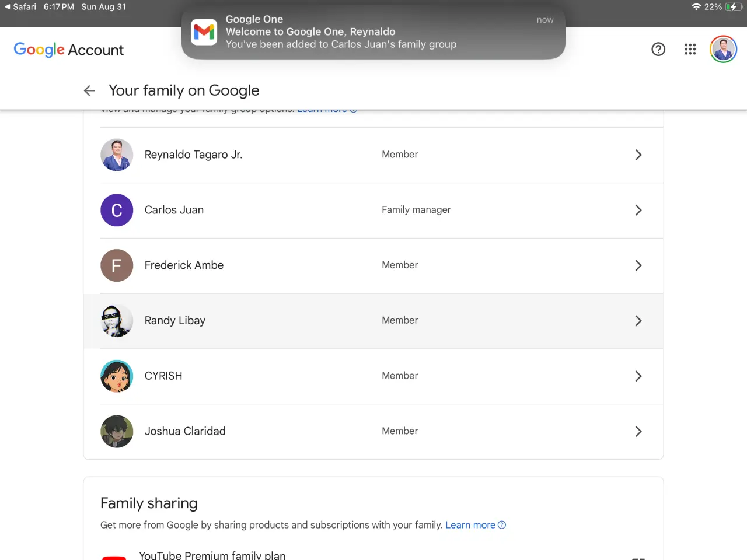
Task: Select the name CYRISH
Action: [x=163, y=376]
